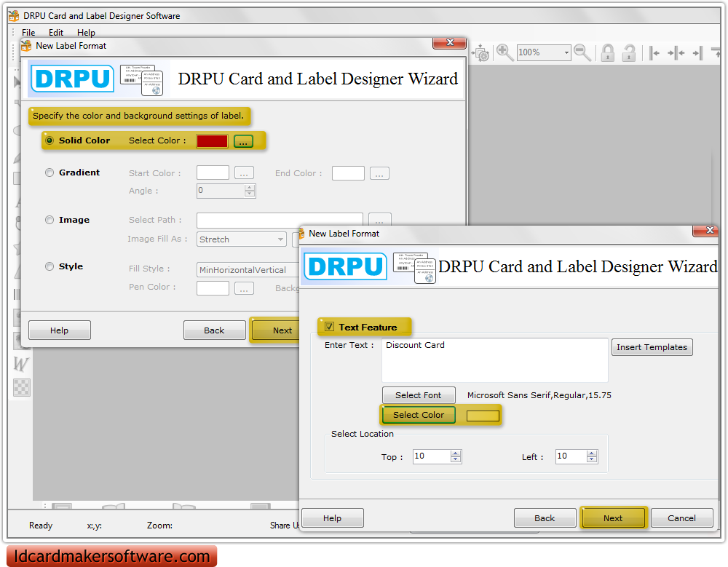The width and height of the screenshot is (728, 567).
Task: Click the Insert Templates button
Action: pos(652,347)
